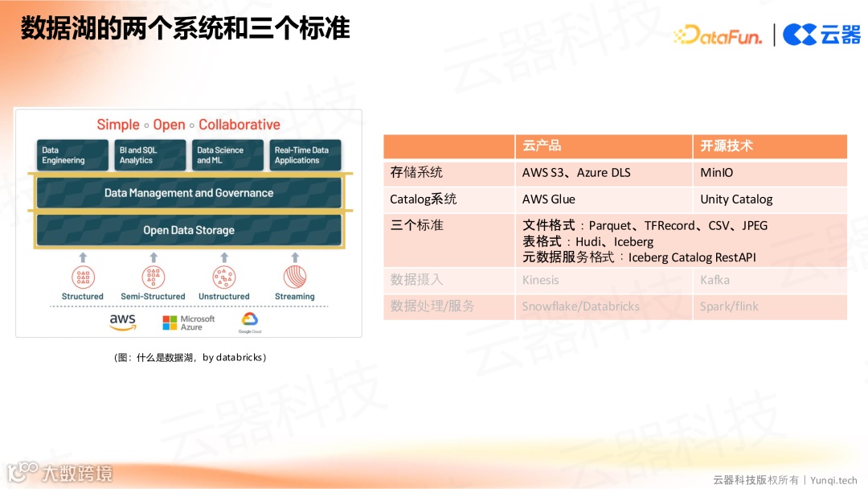Click the 数据处理/服务 row label
This screenshot has height=489, width=868.
(x=432, y=306)
